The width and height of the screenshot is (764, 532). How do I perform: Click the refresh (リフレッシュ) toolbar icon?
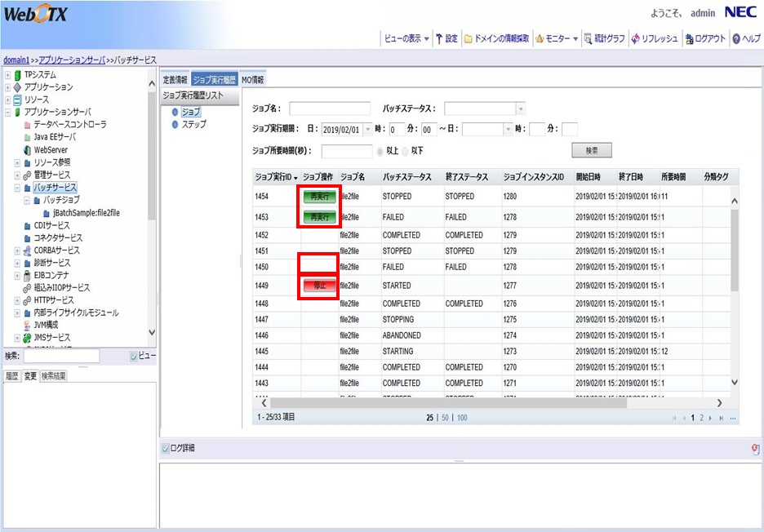point(635,38)
